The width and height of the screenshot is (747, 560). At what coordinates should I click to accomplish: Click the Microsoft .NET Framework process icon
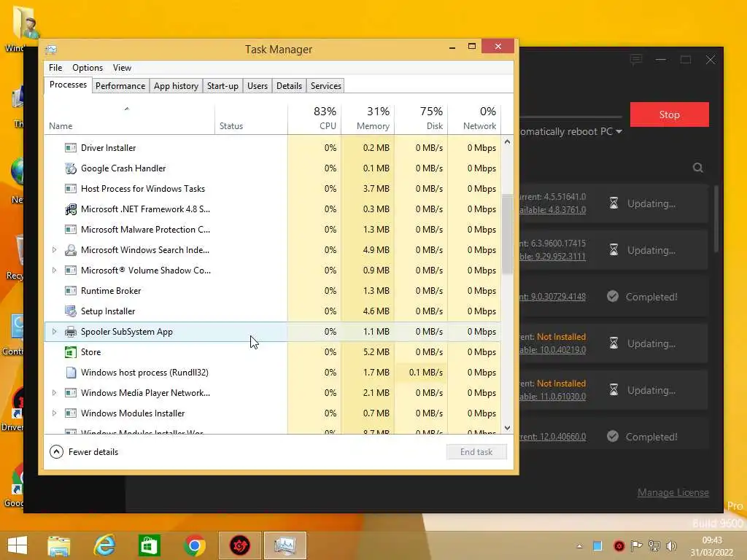point(71,209)
